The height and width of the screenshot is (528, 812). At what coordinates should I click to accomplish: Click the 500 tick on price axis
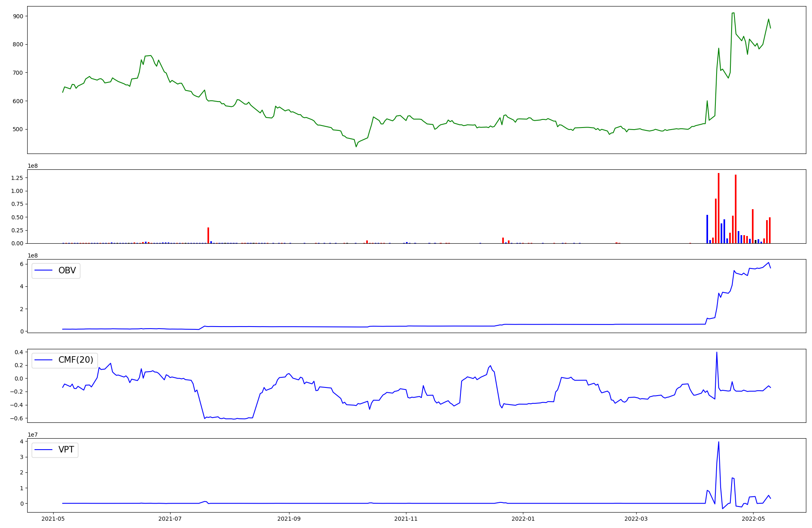click(x=18, y=129)
